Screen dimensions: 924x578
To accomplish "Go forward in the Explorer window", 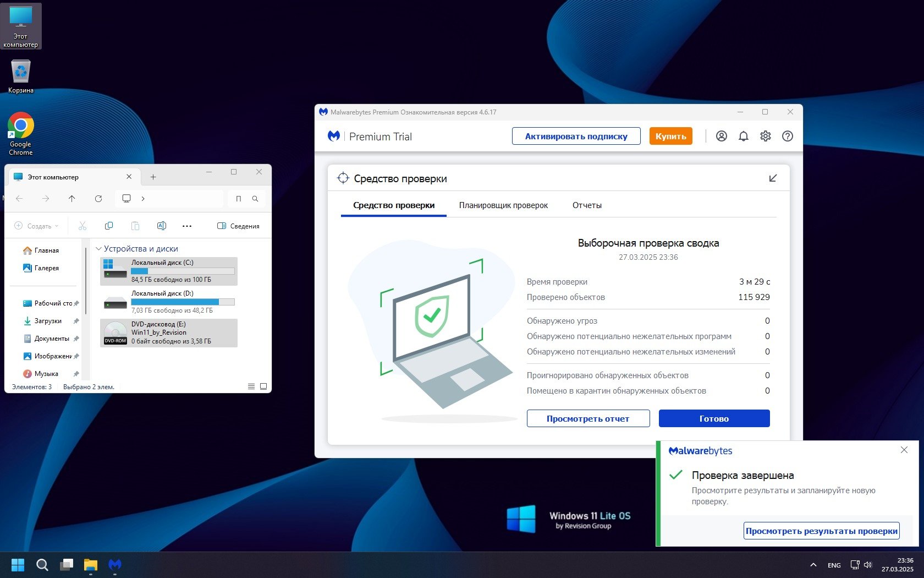I will tap(46, 199).
